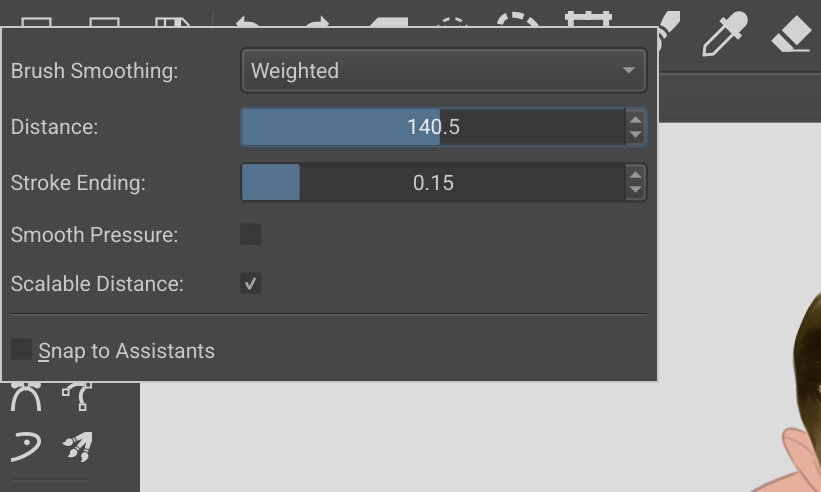Decrease Stroke Ending with the down arrow
This screenshot has width=821, height=492.
click(635, 190)
